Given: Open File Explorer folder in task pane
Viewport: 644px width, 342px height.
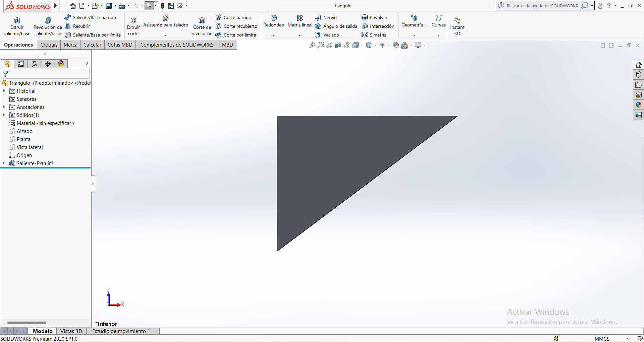Looking at the screenshot, I should pos(639,85).
